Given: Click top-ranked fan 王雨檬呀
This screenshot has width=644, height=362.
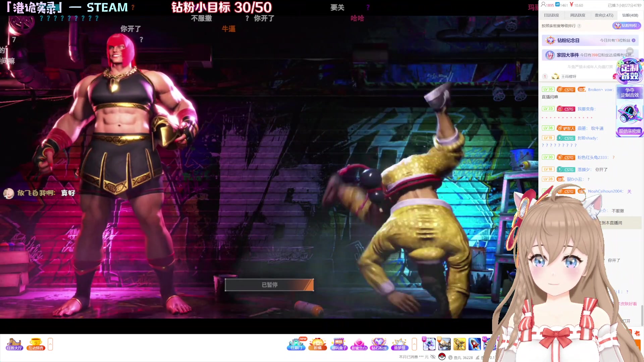Looking at the screenshot, I should pos(569,76).
